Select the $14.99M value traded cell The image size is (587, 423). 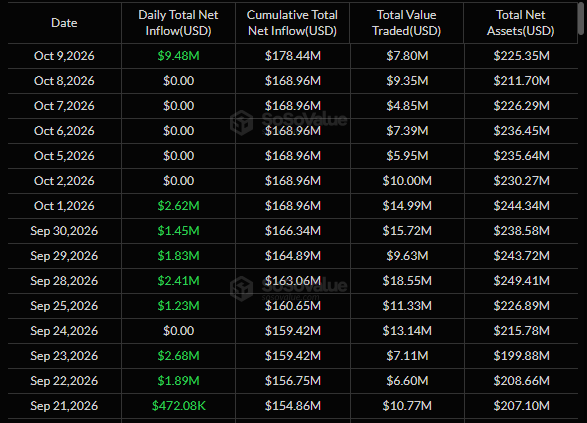pos(407,206)
